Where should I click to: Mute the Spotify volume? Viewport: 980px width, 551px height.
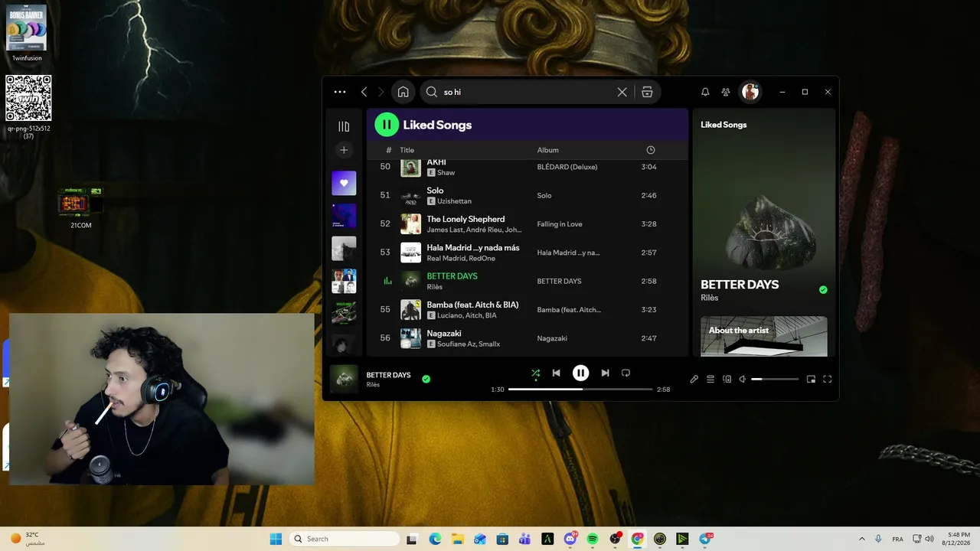[x=742, y=379]
